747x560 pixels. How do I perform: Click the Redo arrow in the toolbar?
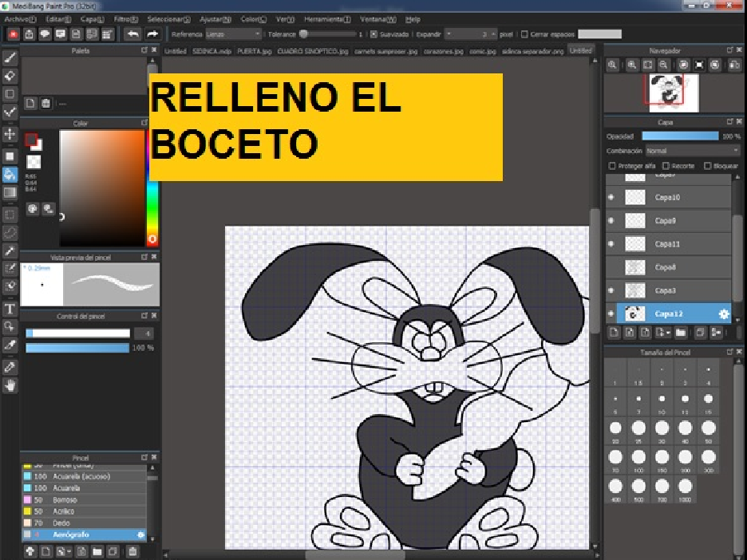(x=152, y=34)
